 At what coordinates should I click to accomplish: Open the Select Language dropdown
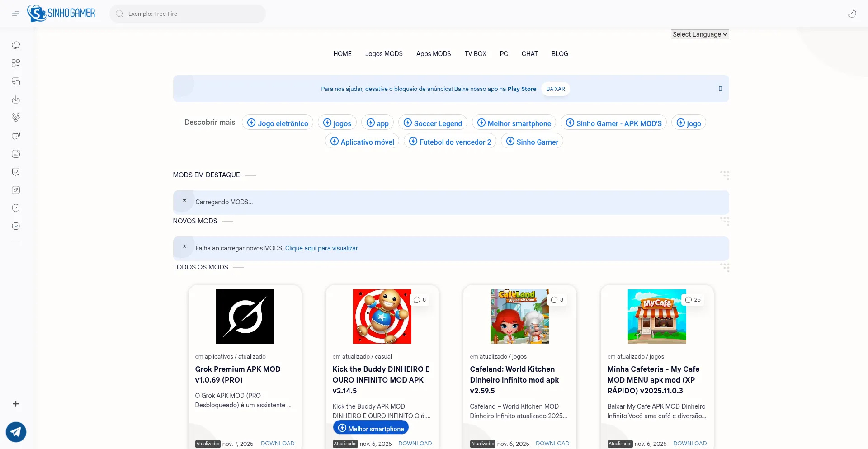[x=699, y=34]
